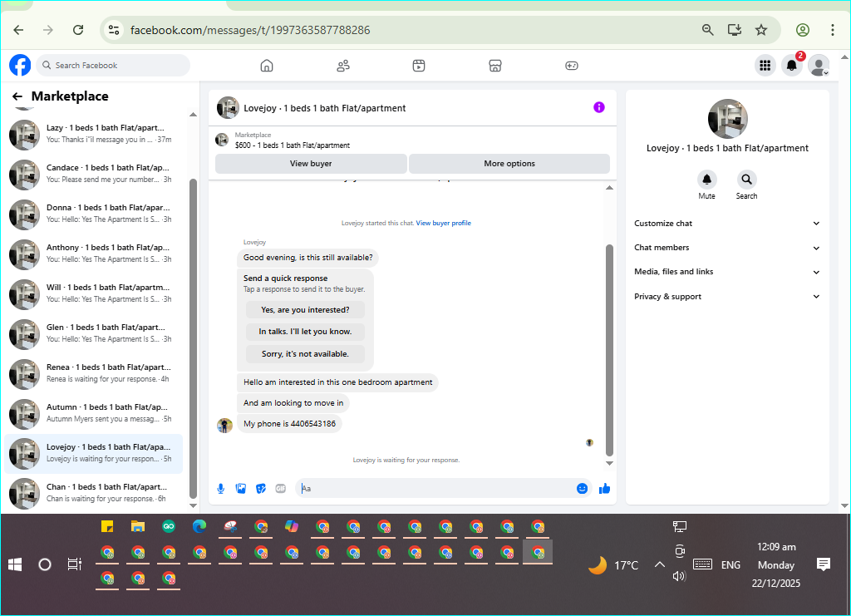This screenshot has height=616, width=851.
Task: Go back using Marketplace back arrow
Action: point(17,96)
